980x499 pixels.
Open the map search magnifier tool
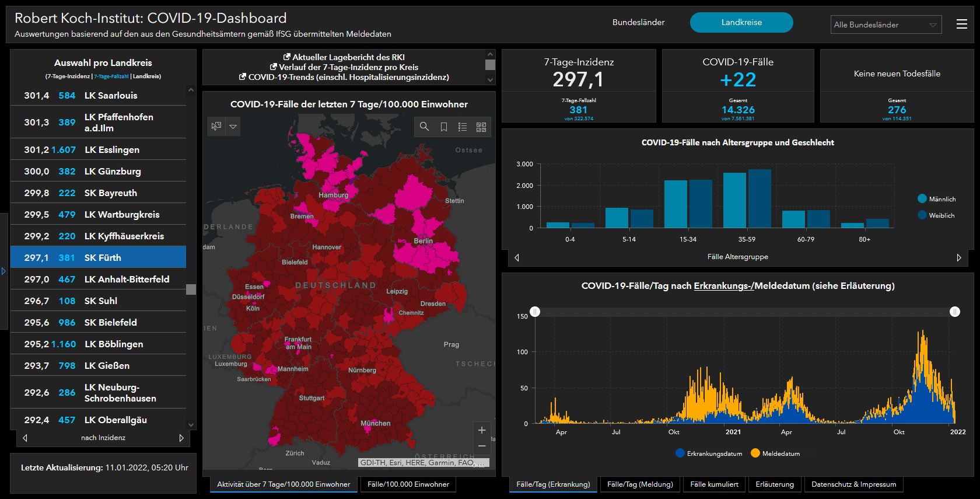point(424,127)
